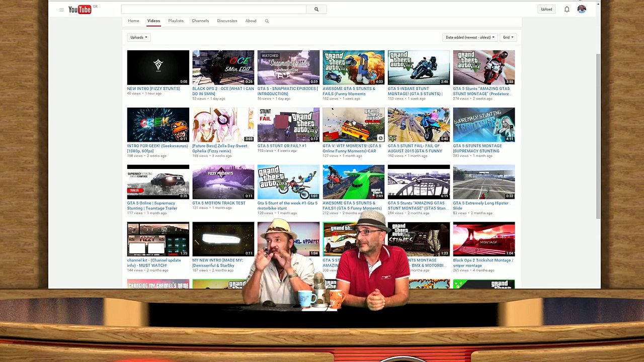Open the Predatorz stunt montage thumbnail
Image resolution: width=644 pixels, height=362 pixels.
[484, 67]
